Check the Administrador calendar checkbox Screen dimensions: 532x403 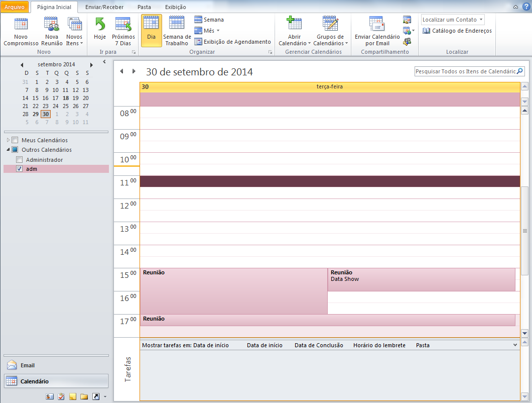pyautogui.click(x=20, y=160)
